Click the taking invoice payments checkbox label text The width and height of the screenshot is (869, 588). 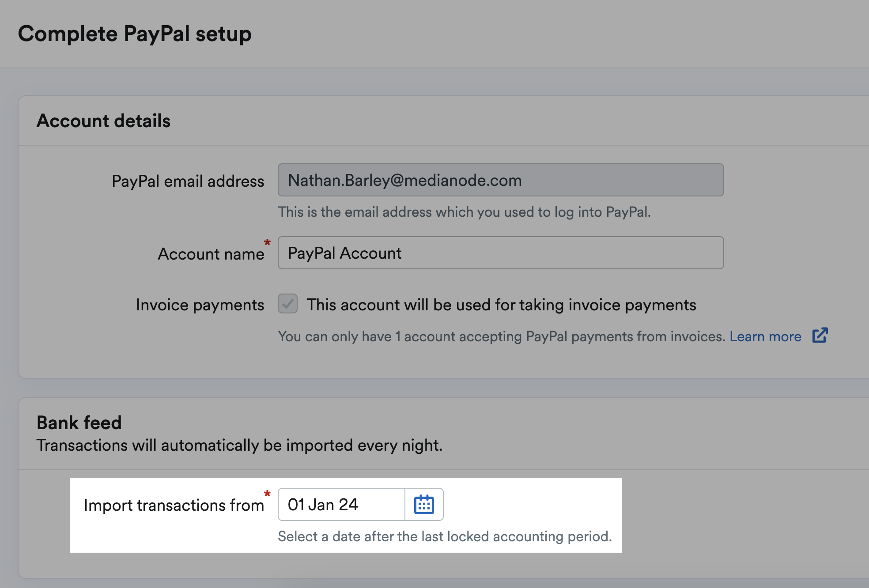pyautogui.click(x=502, y=305)
